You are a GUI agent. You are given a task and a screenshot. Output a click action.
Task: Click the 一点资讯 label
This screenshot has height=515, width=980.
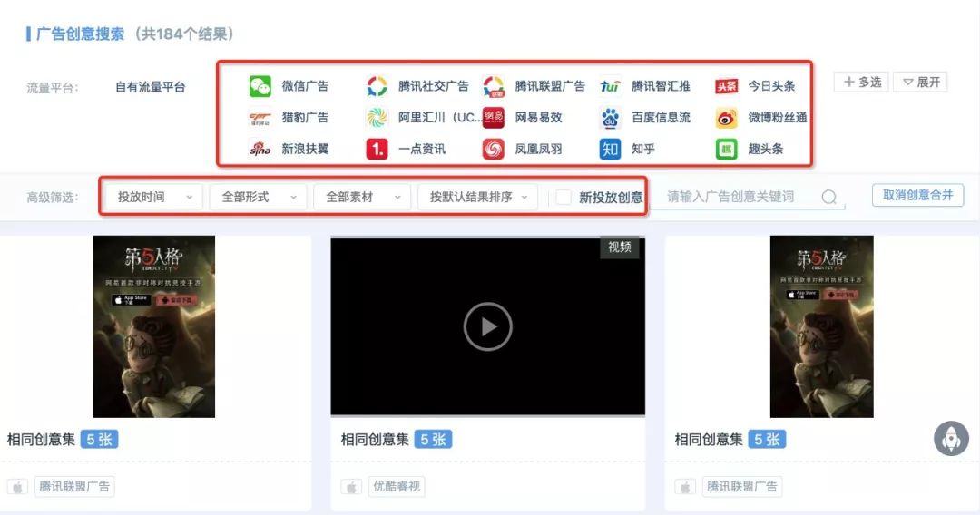point(422,150)
